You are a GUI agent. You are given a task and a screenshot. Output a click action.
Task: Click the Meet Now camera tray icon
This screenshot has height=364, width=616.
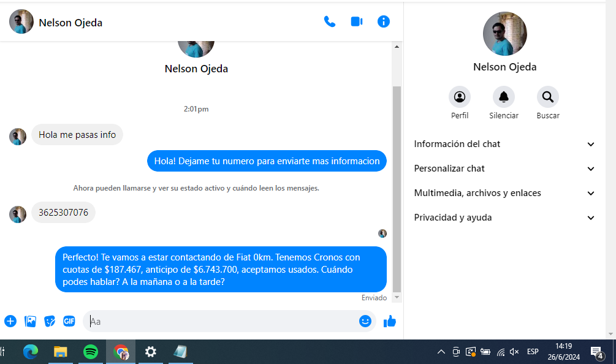tap(455, 352)
